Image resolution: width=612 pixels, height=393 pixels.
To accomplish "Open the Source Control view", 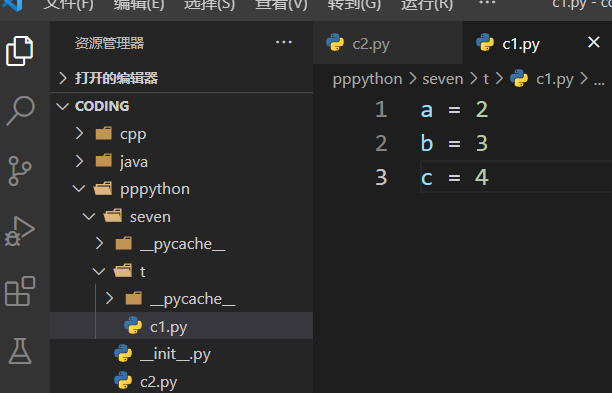I will [20, 171].
